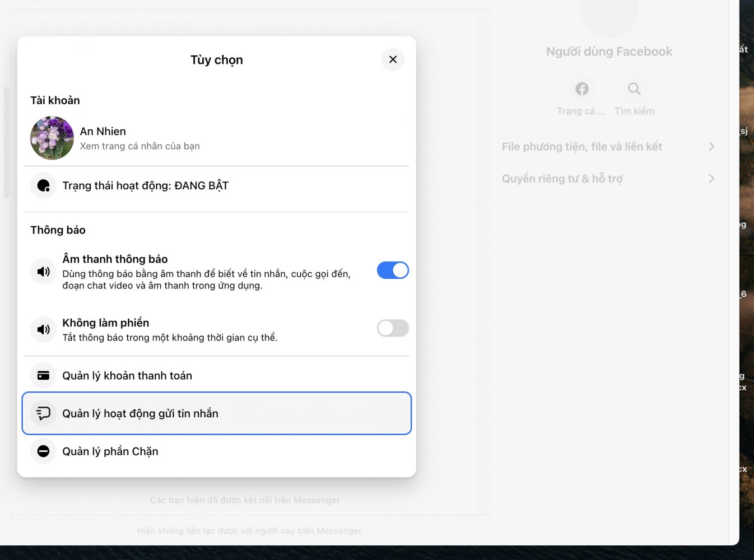Click the messaging activity chat icon

pos(43,414)
